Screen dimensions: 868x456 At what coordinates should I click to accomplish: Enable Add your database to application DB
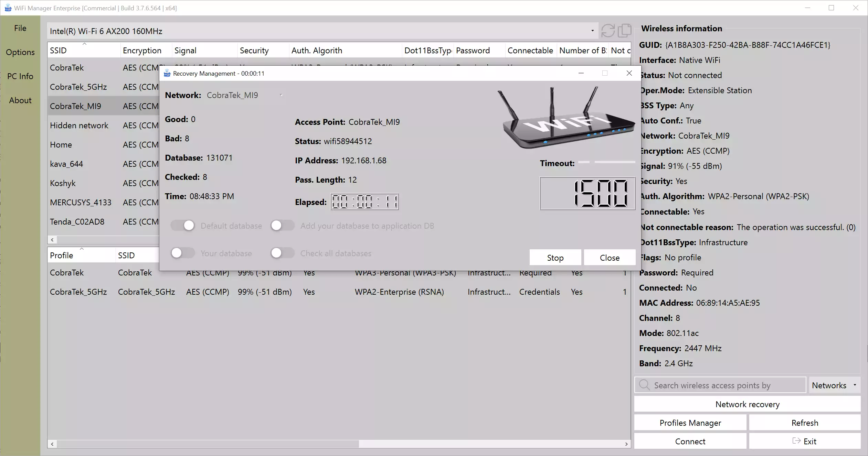283,226
